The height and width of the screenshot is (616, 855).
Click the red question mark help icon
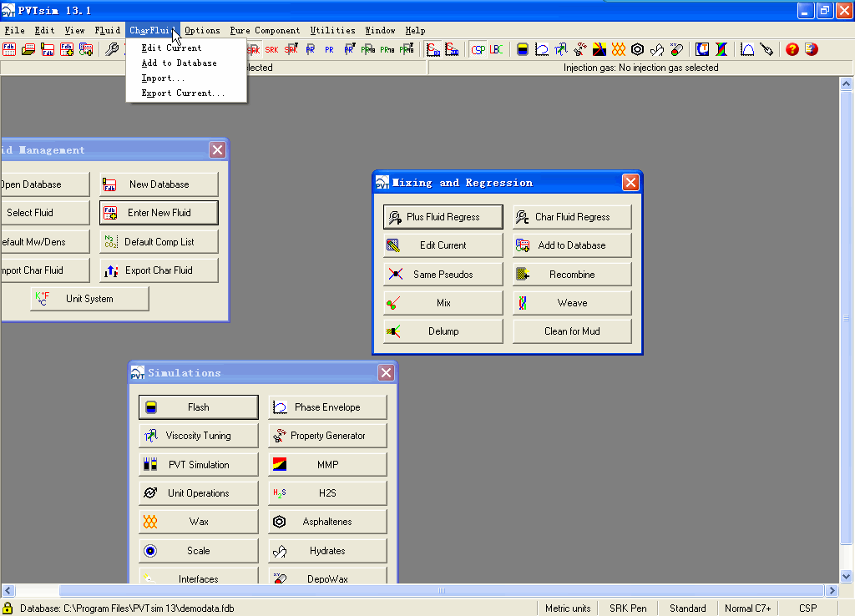point(792,49)
